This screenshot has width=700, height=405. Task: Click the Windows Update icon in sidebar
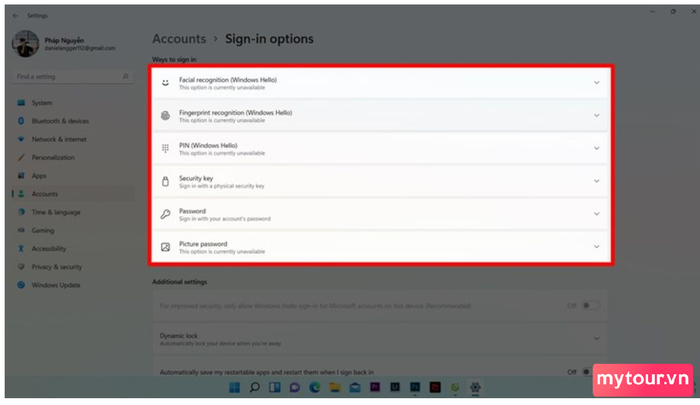[x=21, y=285]
